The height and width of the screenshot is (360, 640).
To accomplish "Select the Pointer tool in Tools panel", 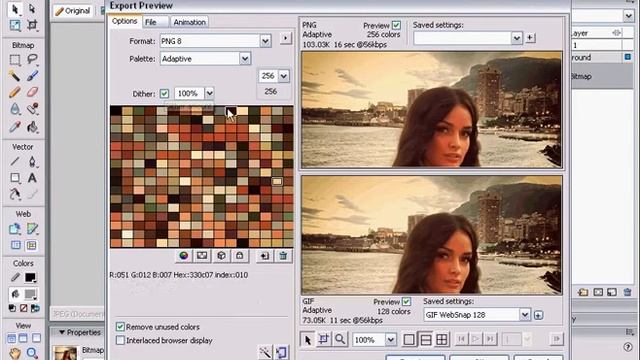I will click(15, 9).
